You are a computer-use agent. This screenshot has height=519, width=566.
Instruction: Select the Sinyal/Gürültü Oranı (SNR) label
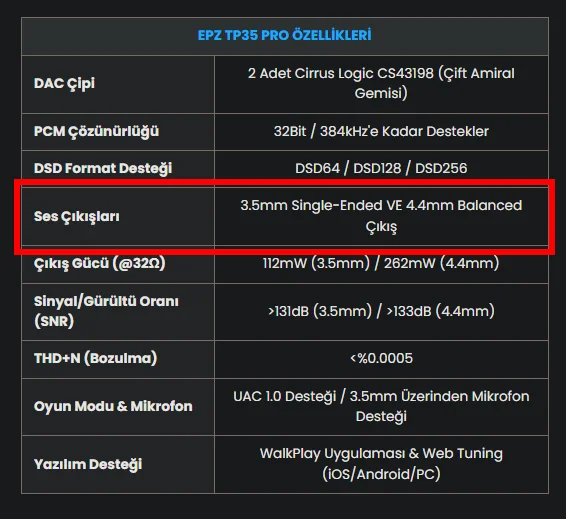coord(106,311)
